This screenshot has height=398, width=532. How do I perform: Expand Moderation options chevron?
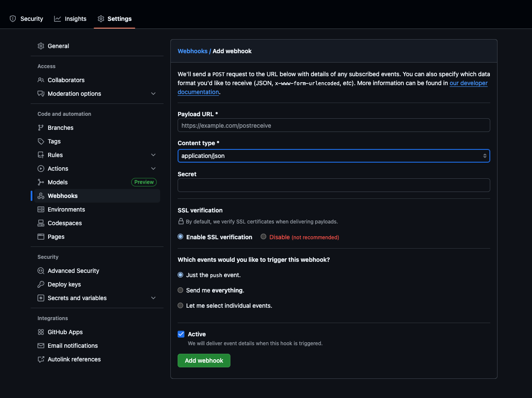point(153,94)
